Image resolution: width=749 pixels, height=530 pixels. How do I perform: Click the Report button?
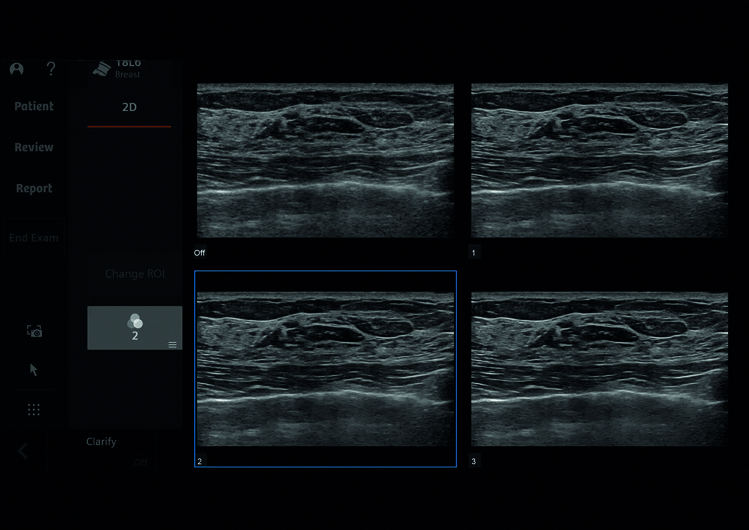34,189
